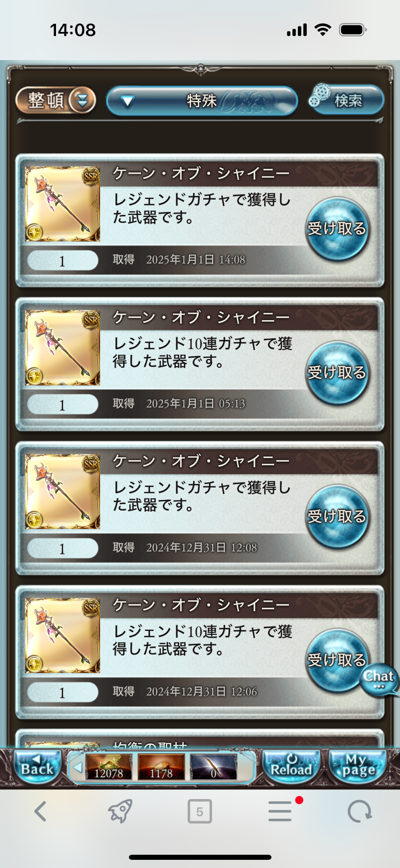
Task: Open the 整頓 sort dropdown
Action: click(x=56, y=100)
